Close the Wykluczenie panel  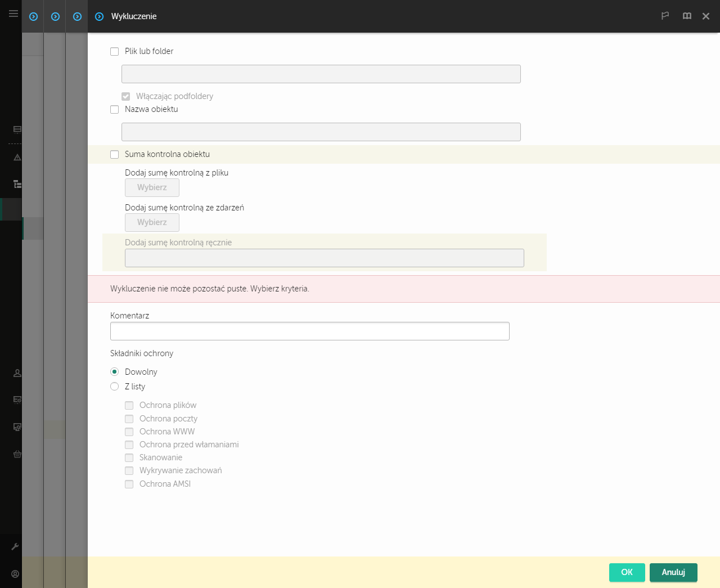point(706,16)
